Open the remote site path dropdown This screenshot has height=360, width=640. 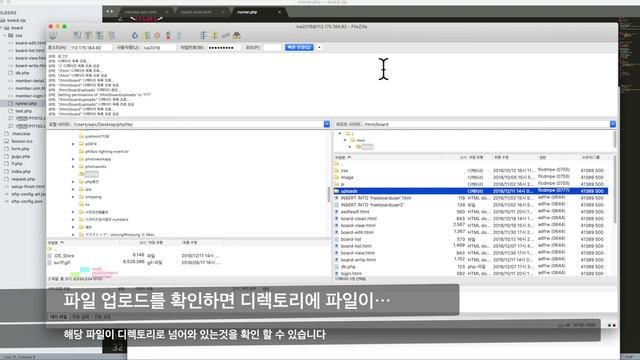tap(613, 124)
